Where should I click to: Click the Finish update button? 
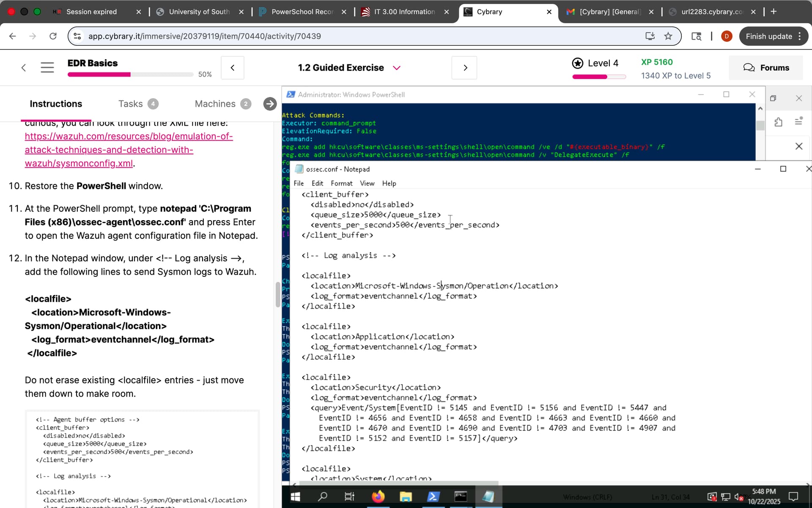click(x=768, y=36)
